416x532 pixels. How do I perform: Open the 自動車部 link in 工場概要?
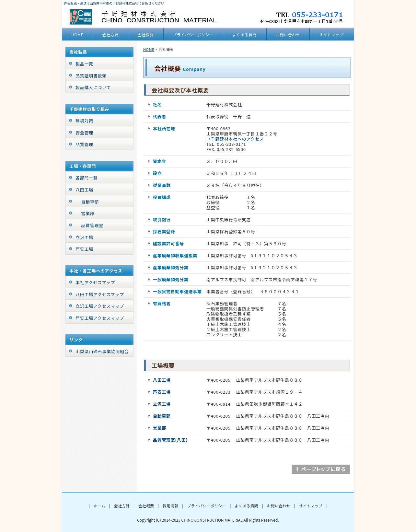pyautogui.click(x=162, y=416)
